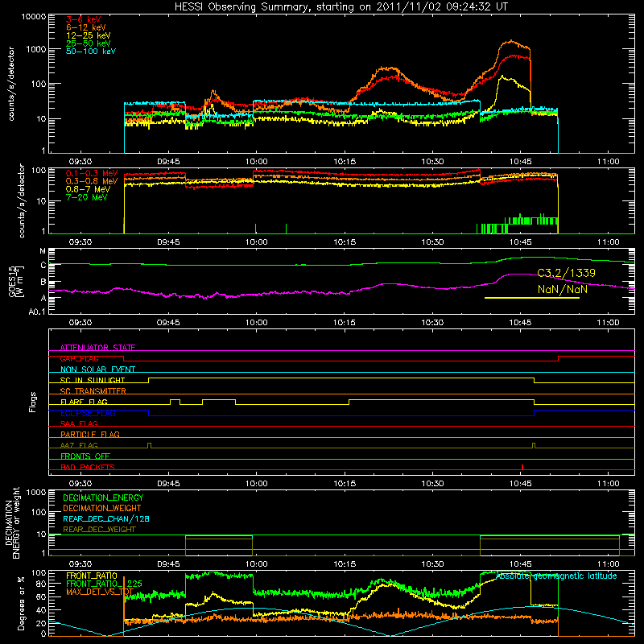644x644 pixels.
Task: Click the MAX_DET_VS_TOT legend label
Action: click(x=100, y=592)
